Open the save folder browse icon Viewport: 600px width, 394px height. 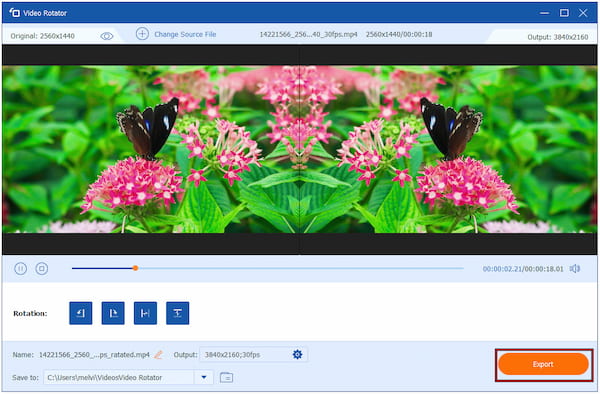click(x=227, y=378)
